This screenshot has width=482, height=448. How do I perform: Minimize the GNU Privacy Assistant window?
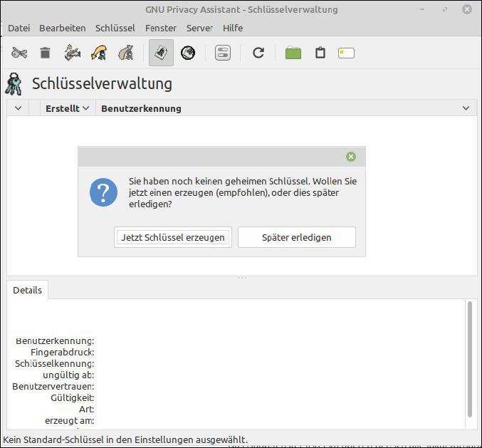422,9
